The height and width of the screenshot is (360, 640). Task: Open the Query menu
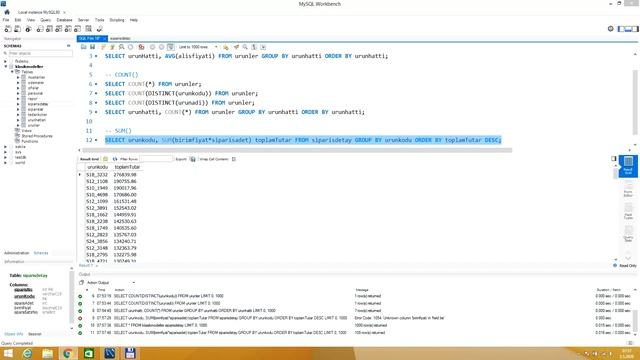[45, 20]
